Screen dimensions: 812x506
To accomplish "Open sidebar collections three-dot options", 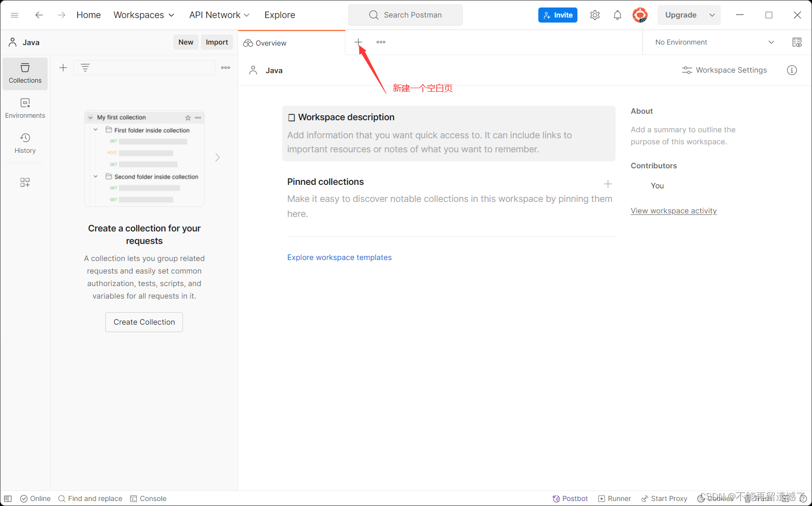I will point(226,68).
